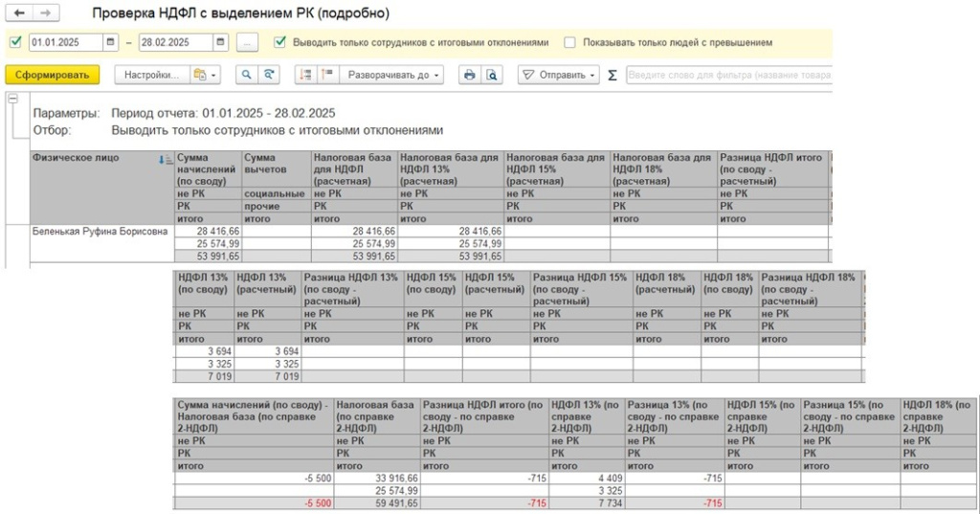
Task: Open 'Настройки...' report settings
Action: (x=151, y=75)
